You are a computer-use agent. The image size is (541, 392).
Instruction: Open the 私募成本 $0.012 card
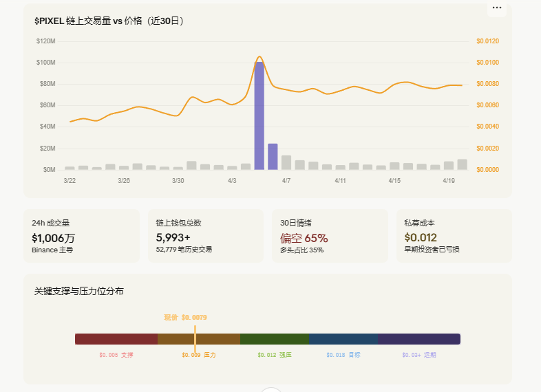[x=454, y=236]
